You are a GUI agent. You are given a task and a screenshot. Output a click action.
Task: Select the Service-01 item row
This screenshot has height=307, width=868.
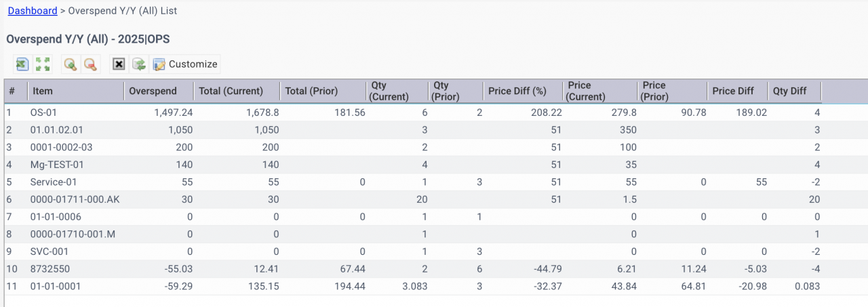434,182
